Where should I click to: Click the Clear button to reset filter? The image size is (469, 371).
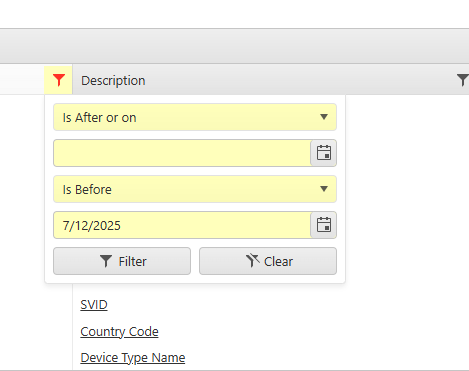(x=268, y=261)
